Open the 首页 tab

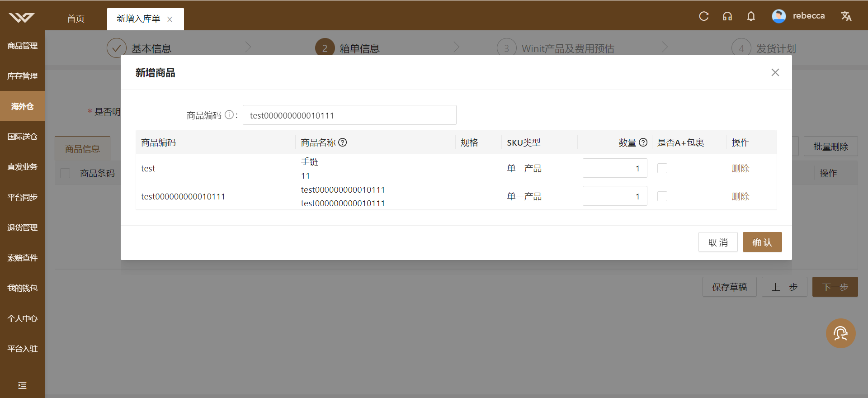[76, 19]
